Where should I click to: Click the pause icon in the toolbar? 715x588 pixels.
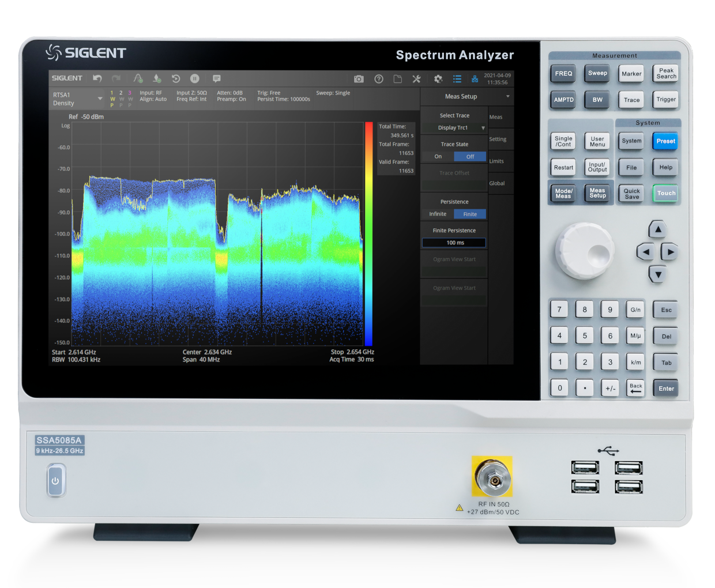click(x=195, y=78)
